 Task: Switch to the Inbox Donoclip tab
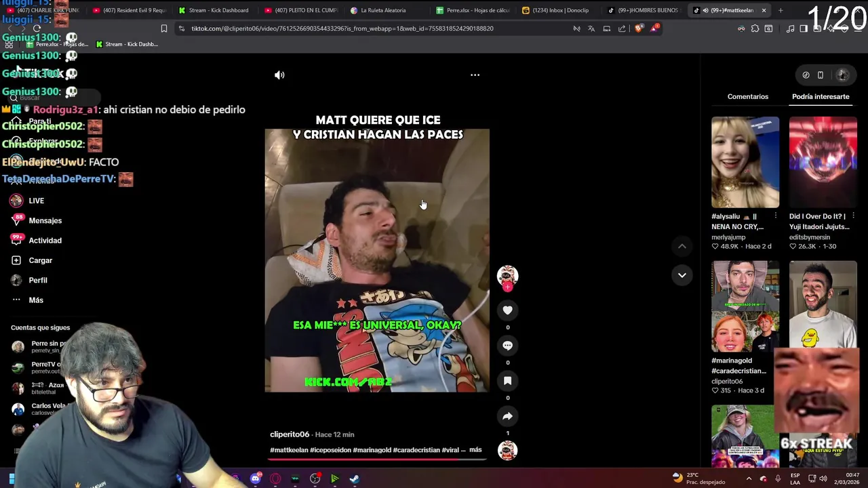559,10
